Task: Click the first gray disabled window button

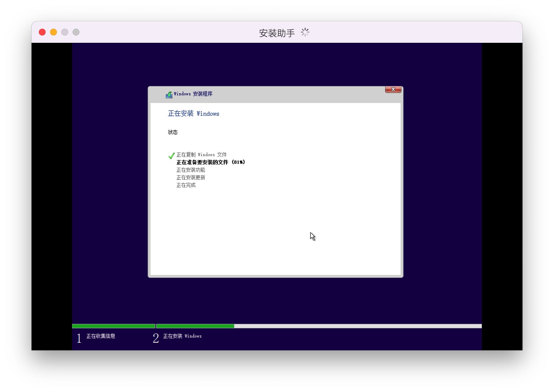Action: click(x=65, y=32)
